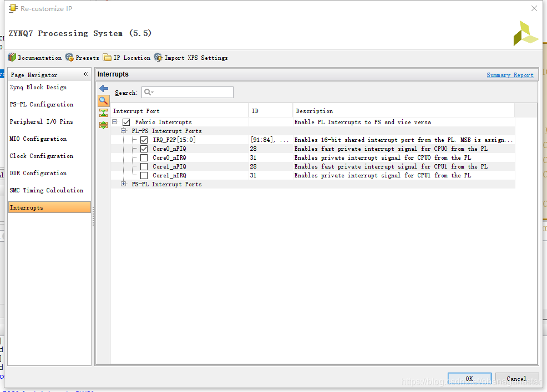
Task: Click the Presets toolbar label
Action: [x=87, y=58]
